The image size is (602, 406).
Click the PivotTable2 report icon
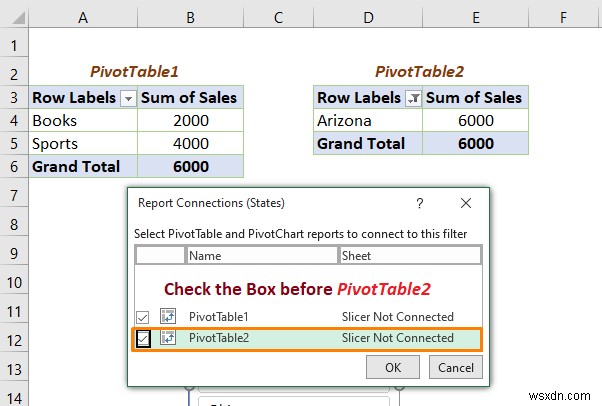(168, 337)
